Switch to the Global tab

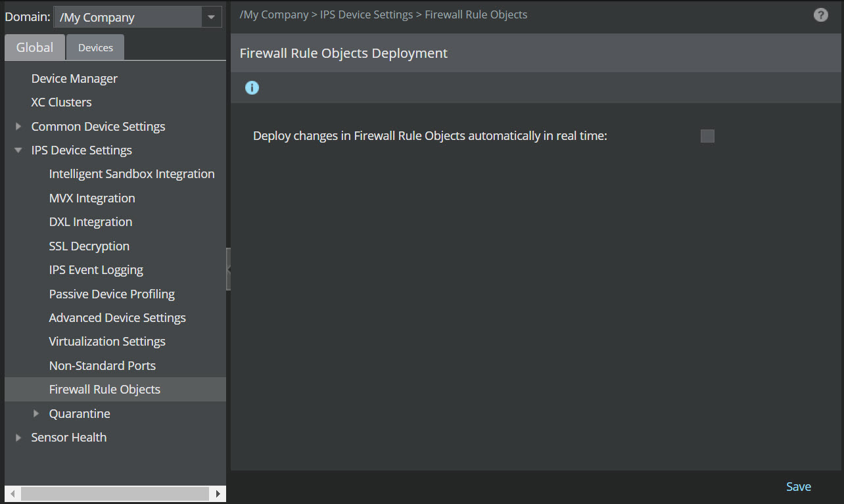point(35,47)
